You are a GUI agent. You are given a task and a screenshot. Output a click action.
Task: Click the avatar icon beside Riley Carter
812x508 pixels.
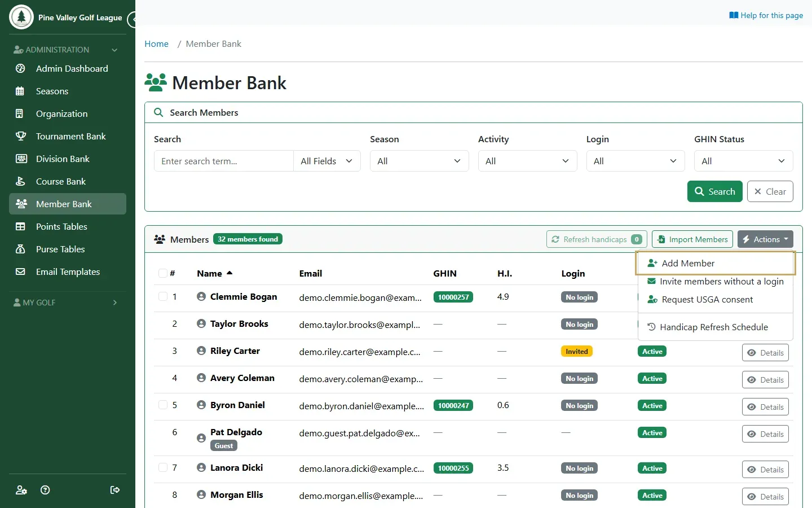(x=201, y=351)
